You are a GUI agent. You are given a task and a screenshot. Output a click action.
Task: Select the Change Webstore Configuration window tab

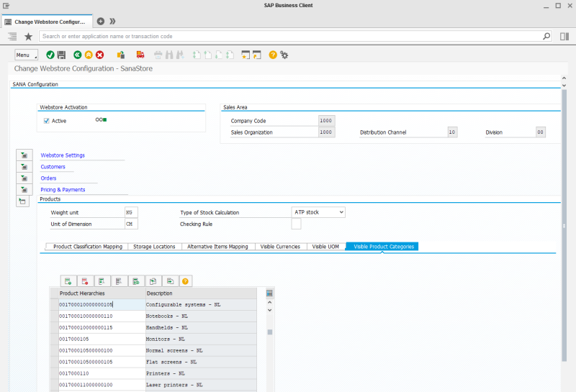47,22
